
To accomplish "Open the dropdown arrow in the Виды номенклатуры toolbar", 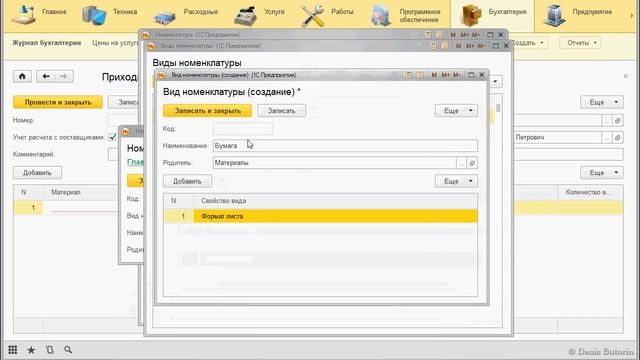I will [495, 81].
